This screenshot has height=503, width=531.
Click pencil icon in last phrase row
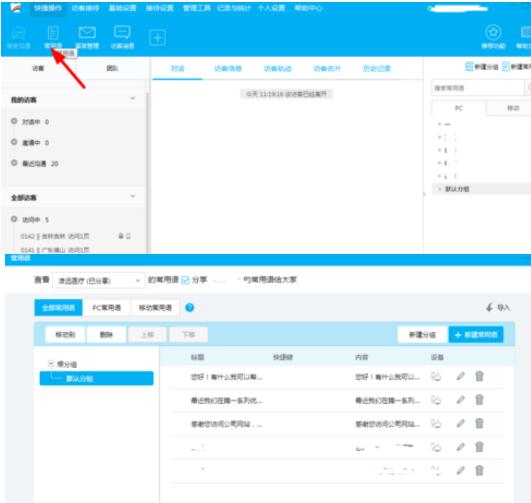(x=461, y=470)
